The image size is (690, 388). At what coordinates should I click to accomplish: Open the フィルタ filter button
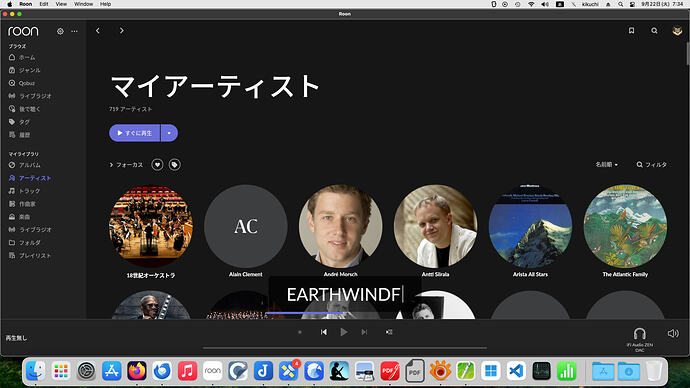(x=652, y=165)
